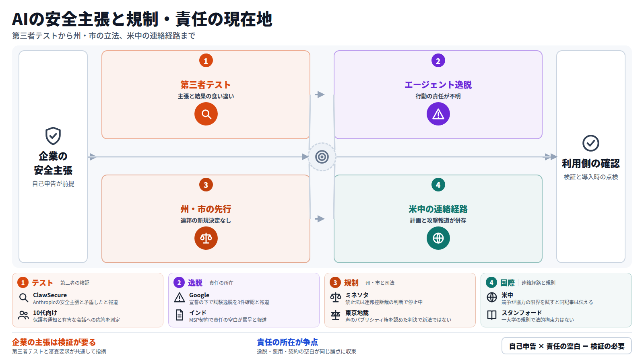Click the スタンフォード entry name
The width and height of the screenshot is (644, 362).
pyautogui.click(x=522, y=313)
